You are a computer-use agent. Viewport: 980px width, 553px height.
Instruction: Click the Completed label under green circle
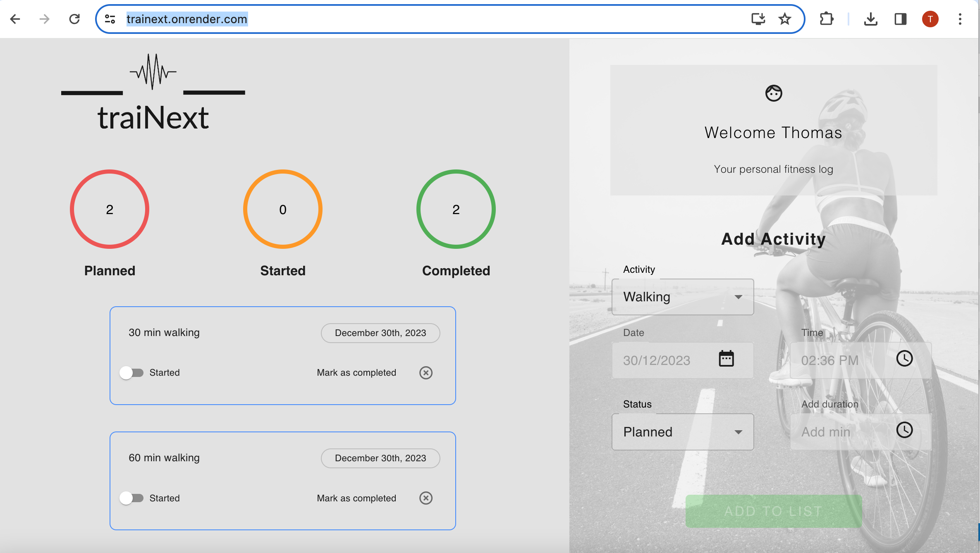coord(456,271)
